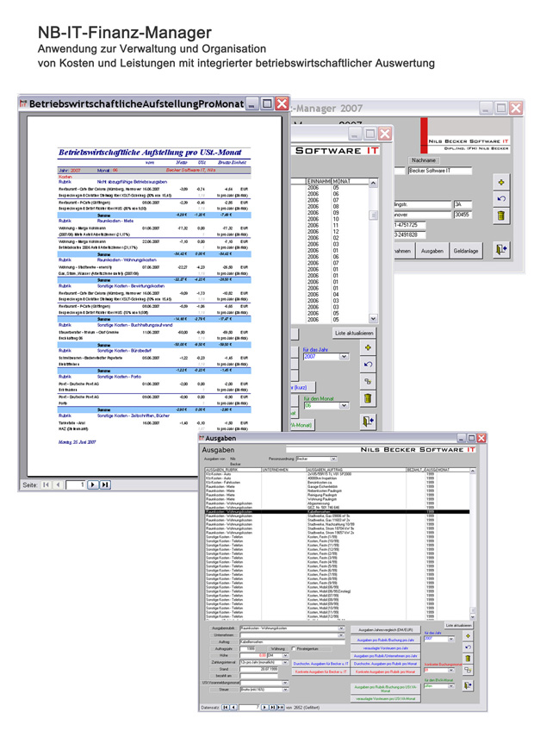The image size is (534, 756).
Task: Open the Personzuordnung dropdown in Ausgaben
Action: point(333,459)
